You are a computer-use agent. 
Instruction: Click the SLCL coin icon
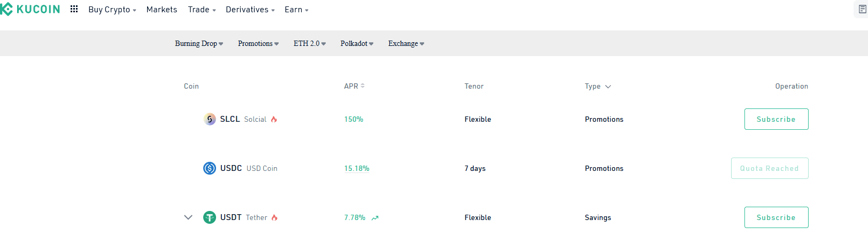(x=210, y=119)
